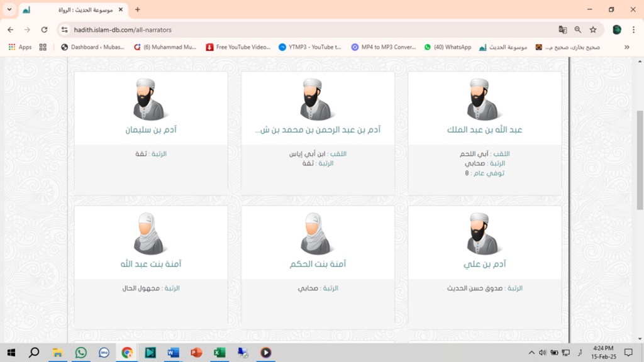Click the avatar of آدم بن سليمان
Screen dimensions: 644x362
click(149, 99)
